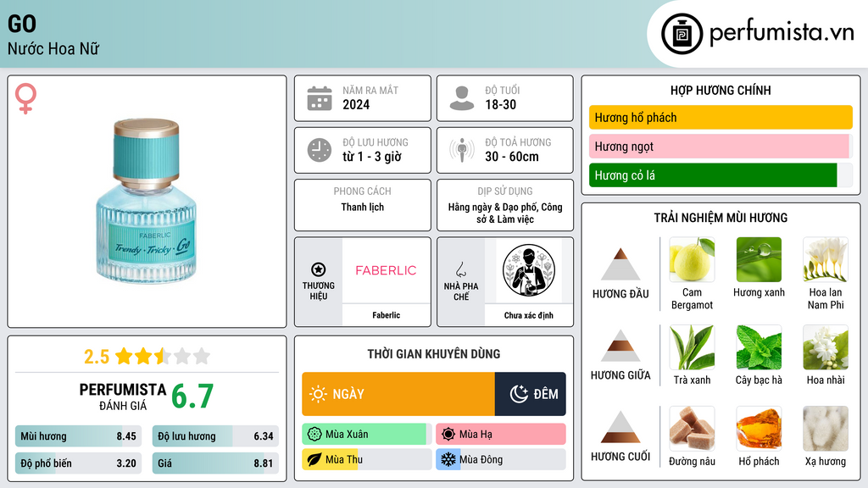Image resolution: width=868 pixels, height=488 pixels.
Task: Click the pink female gender symbol
Action: [x=25, y=98]
